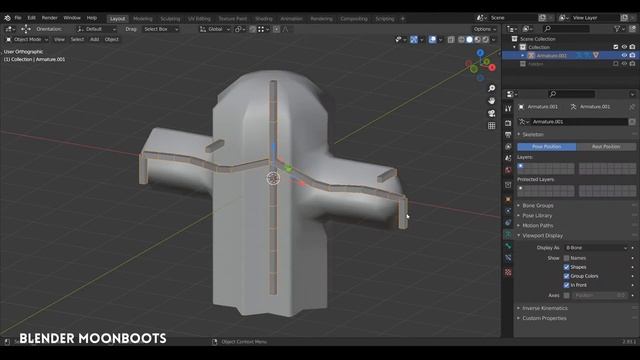Open the File menu
The height and width of the screenshot is (360, 640).
coord(18,18)
